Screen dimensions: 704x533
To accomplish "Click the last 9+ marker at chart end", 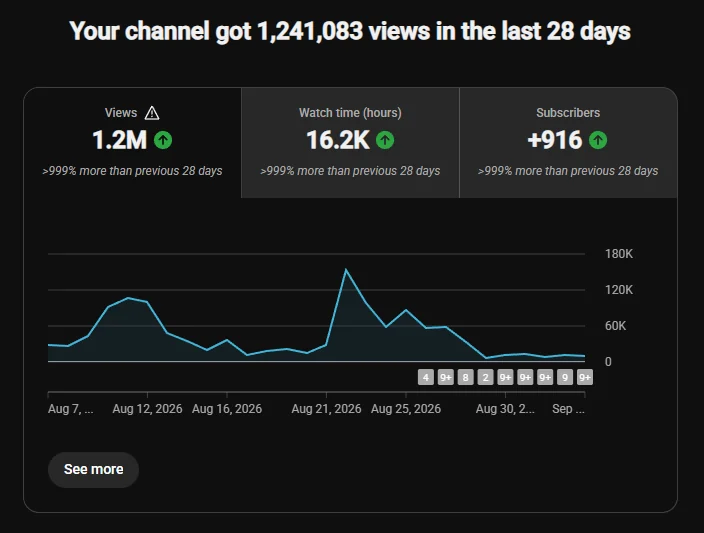I will point(585,378).
